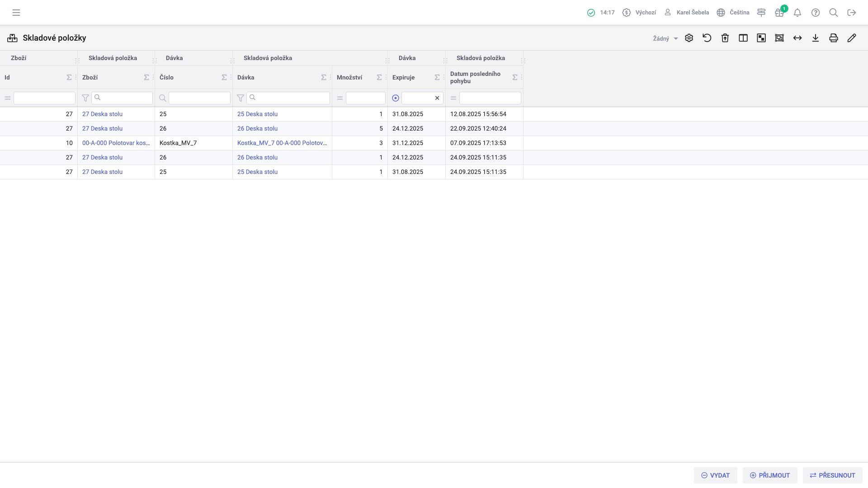The height and width of the screenshot is (488, 868).
Task: Expand the Žádný view dropdown
Action: [665, 38]
